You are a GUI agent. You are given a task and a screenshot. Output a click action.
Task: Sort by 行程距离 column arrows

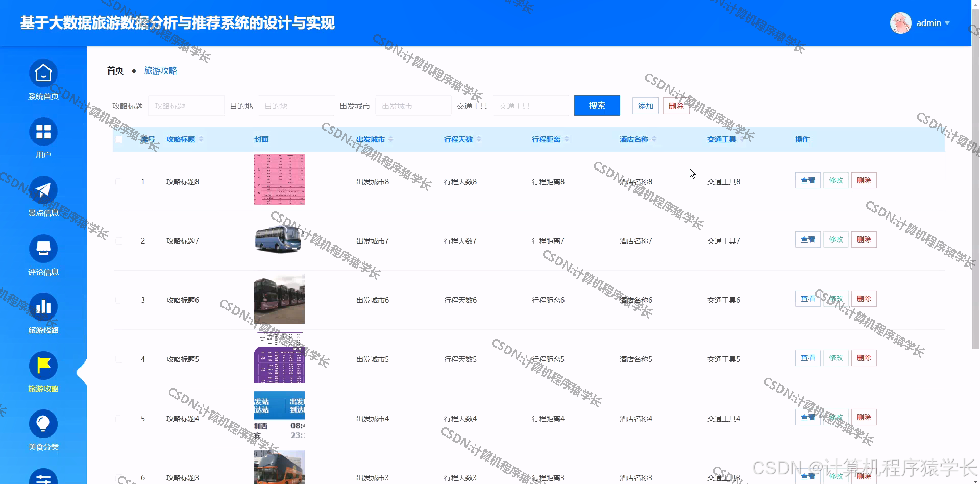click(x=567, y=139)
